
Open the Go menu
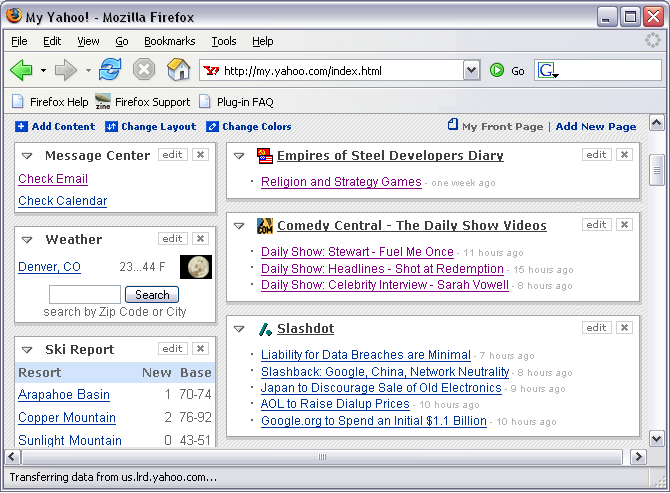[122, 41]
